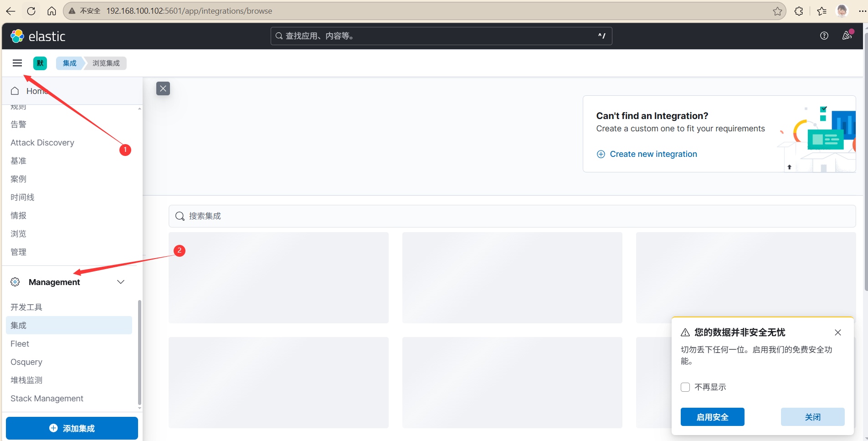Open browser extensions puzzle icon

click(x=799, y=11)
